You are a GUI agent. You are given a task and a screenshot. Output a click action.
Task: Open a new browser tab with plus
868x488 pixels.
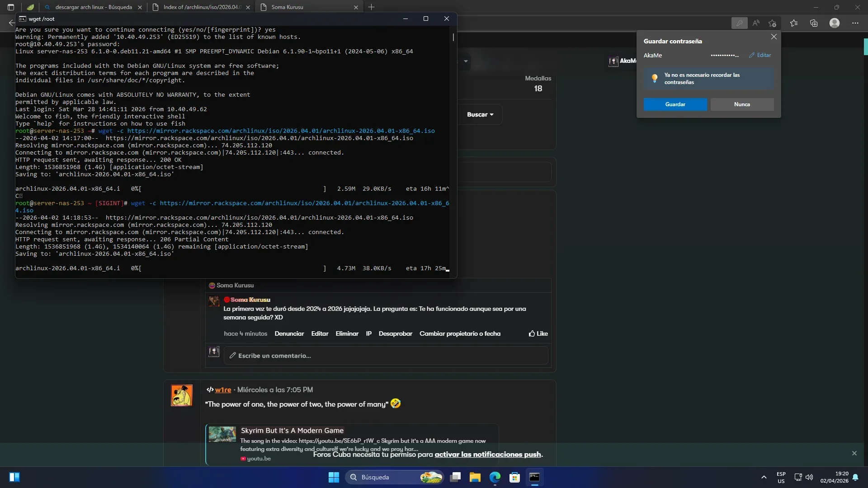pyautogui.click(x=371, y=7)
